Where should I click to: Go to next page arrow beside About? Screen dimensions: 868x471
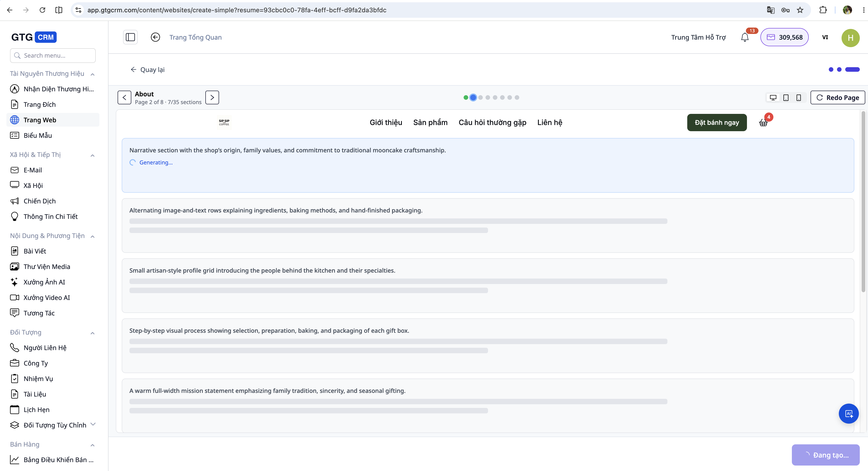(x=212, y=97)
